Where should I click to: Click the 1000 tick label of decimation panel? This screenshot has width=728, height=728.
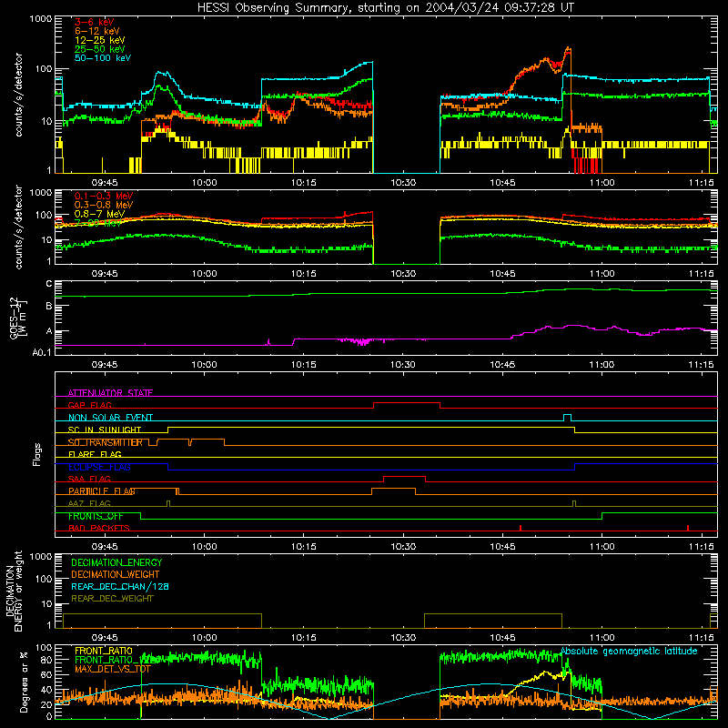(x=41, y=556)
